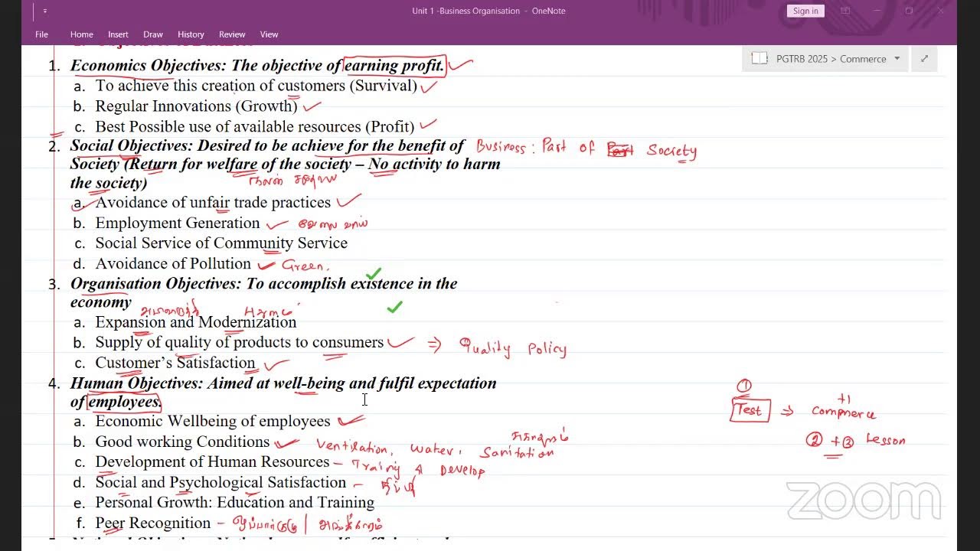Switch to the Home tab
980x551 pixels.
pyautogui.click(x=81, y=34)
